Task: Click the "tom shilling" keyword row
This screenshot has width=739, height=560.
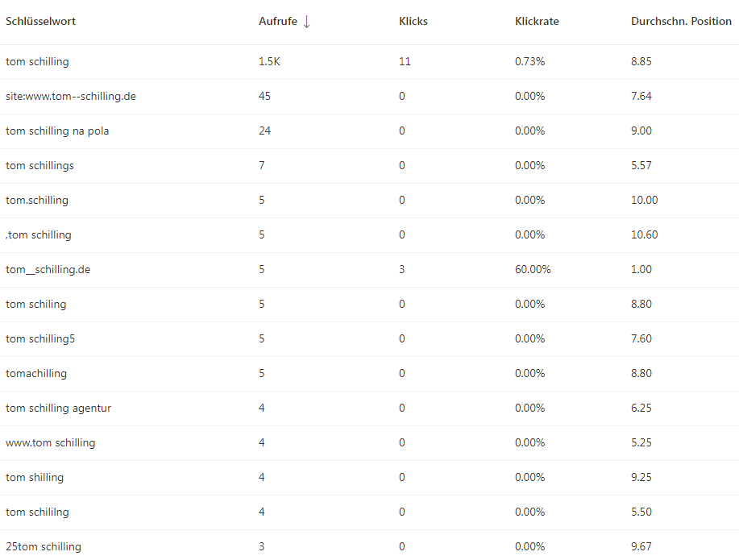Action: [x=35, y=478]
